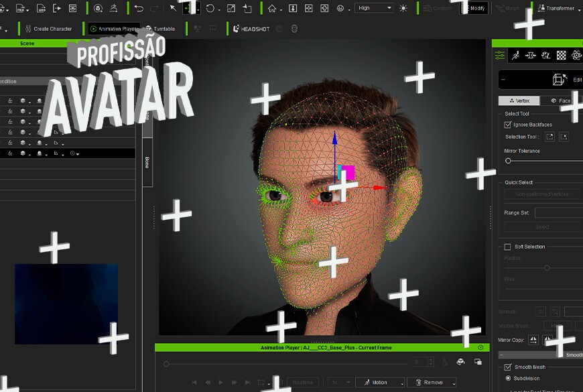Open the Bone side tab
Image resolution: width=583 pixels, height=392 pixels.
coord(147,162)
